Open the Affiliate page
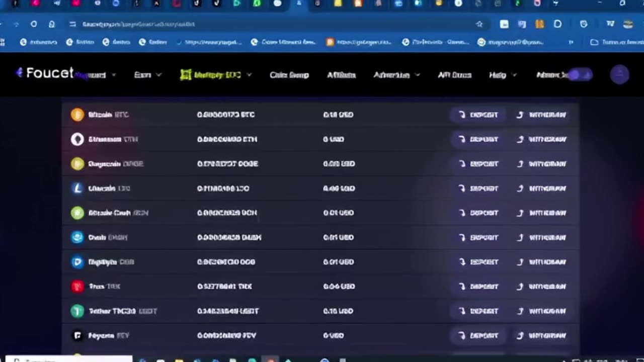 pyautogui.click(x=342, y=75)
